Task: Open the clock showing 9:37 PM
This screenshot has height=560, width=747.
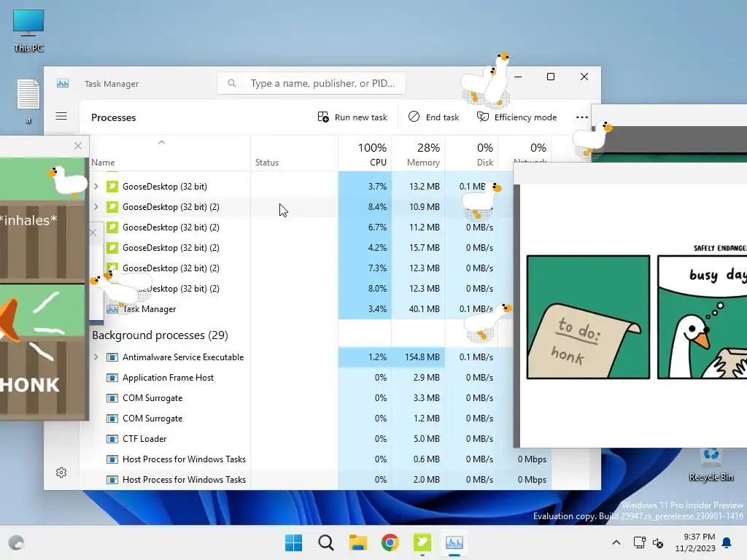Action: pos(695,542)
